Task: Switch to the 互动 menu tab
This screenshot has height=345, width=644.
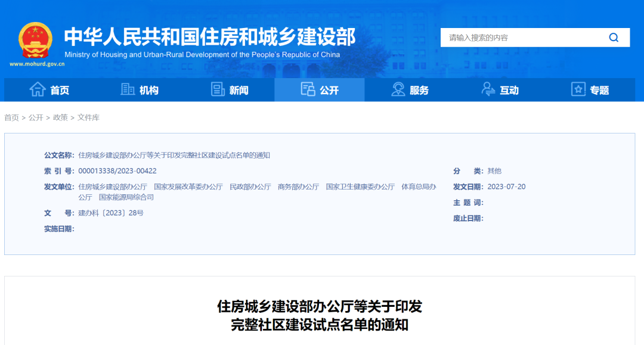Action: pos(508,89)
